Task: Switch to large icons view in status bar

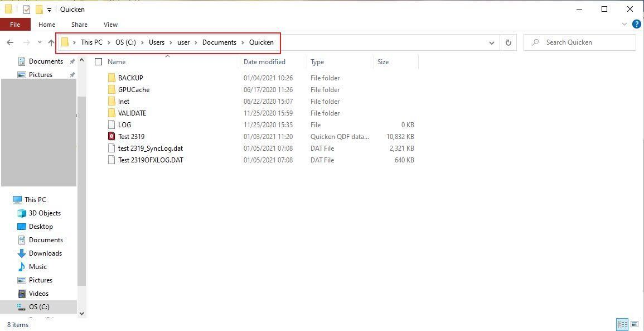Action: (x=634, y=324)
